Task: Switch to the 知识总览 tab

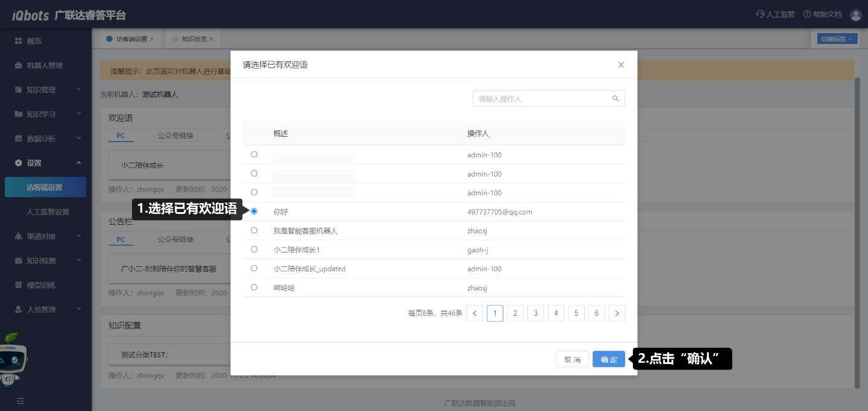Action: coord(193,39)
